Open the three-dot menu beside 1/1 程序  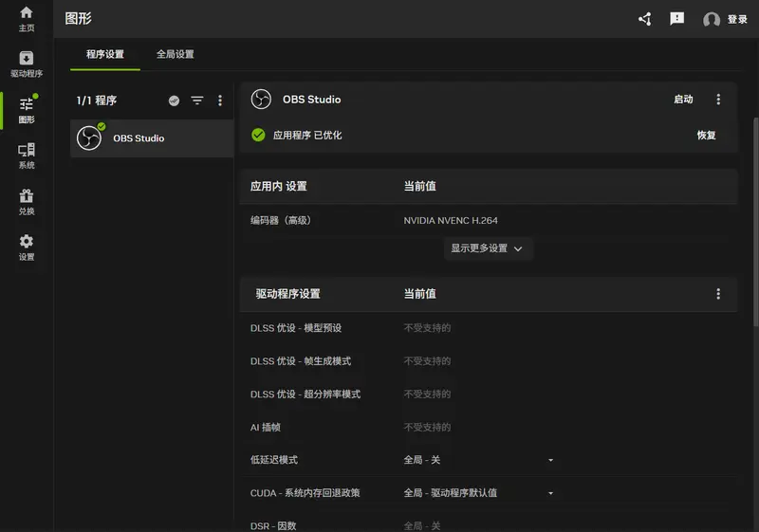(220, 101)
